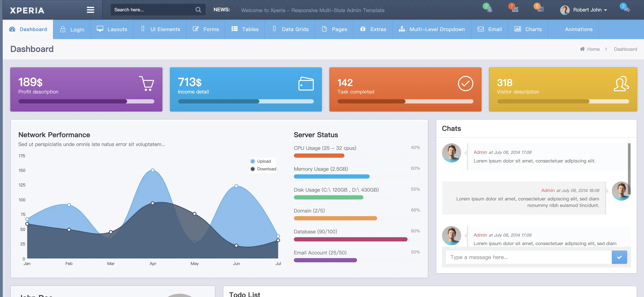Open the Extras dropdown
This screenshot has height=297, width=644.
click(x=373, y=29)
